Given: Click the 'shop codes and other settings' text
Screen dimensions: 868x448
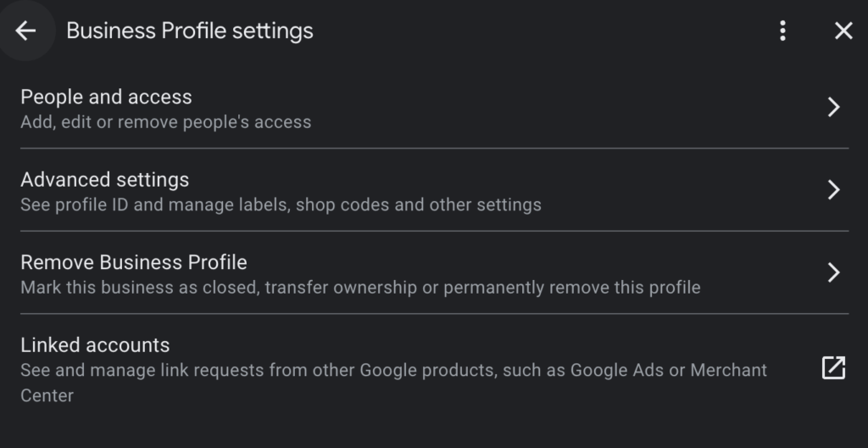Looking at the screenshot, I should 419,204.
